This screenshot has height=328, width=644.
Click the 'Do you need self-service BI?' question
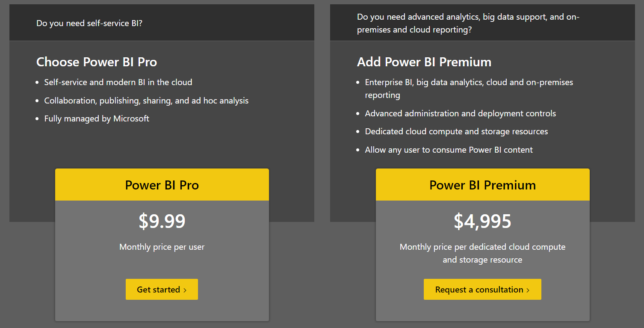(x=89, y=23)
